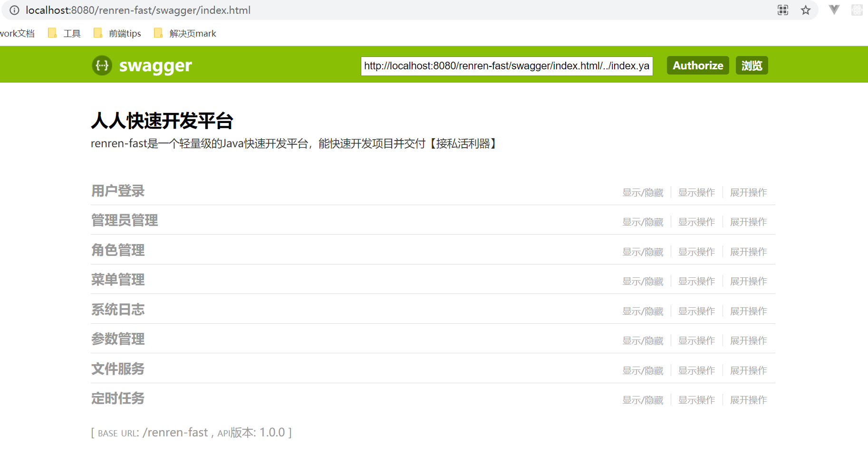Click the browser address bar URL
868x453 pixels.
(x=138, y=10)
